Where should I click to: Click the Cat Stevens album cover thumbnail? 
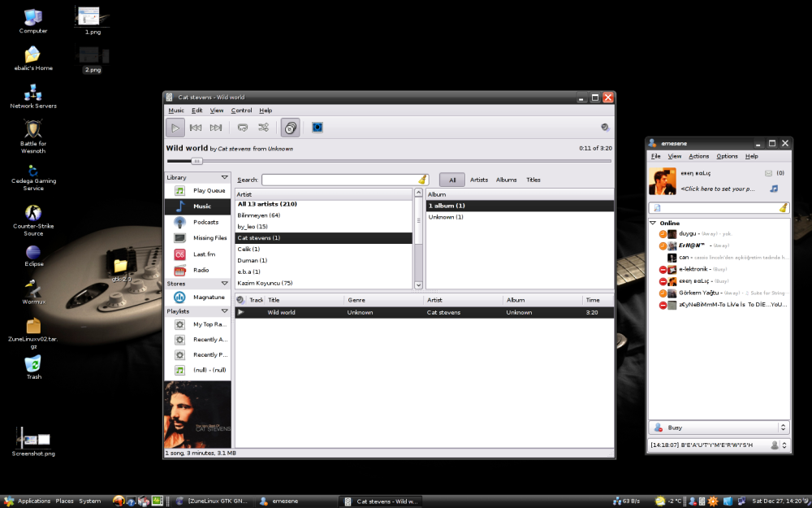pyautogui.click(x=197, y=415)
